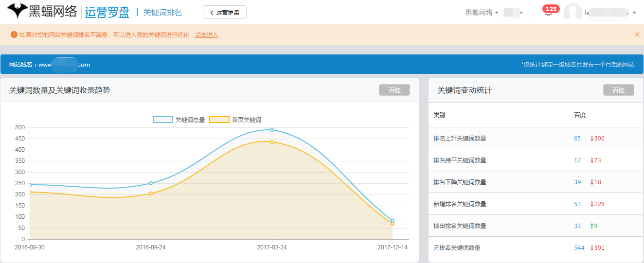
Task: Open the user account dropdown arrow
Action: point(634,13)
